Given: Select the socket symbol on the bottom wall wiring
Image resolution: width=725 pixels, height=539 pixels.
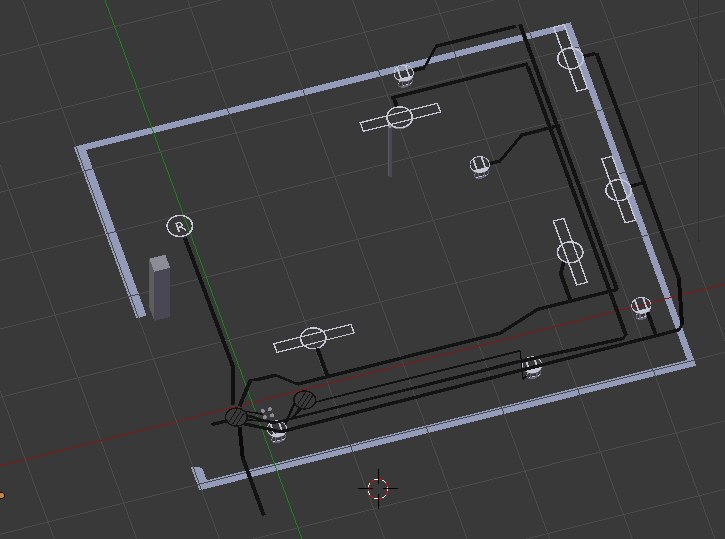Looking at the screenshot, I should point(532,367).
